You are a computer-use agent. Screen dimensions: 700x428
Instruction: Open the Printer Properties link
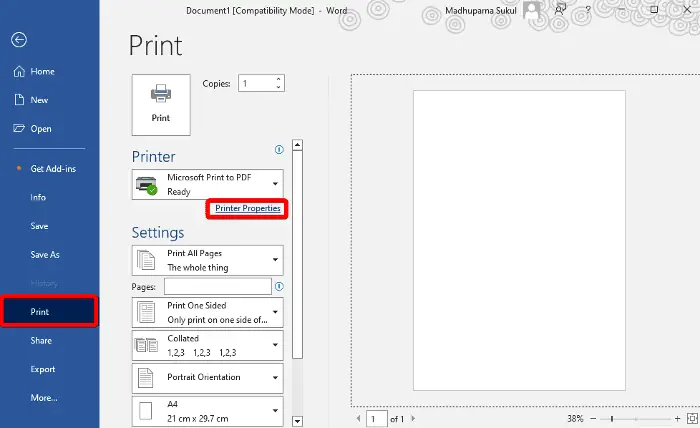coord(248,208)
